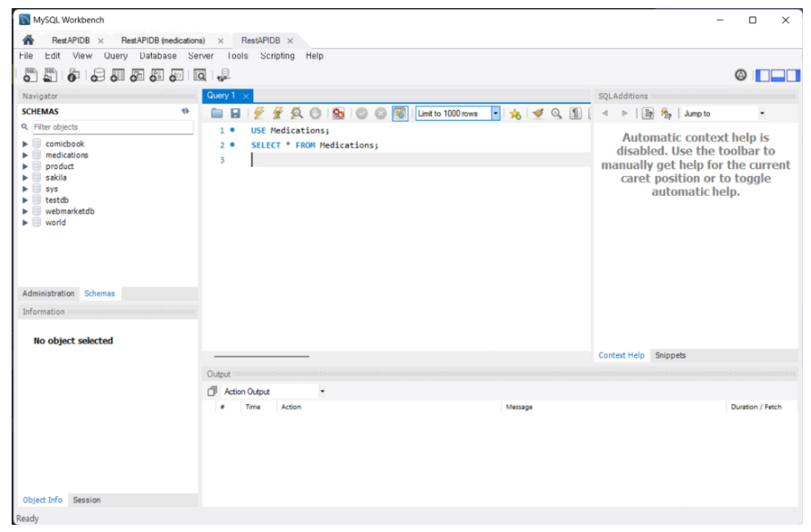Stop the running query

tap(315, 114)
